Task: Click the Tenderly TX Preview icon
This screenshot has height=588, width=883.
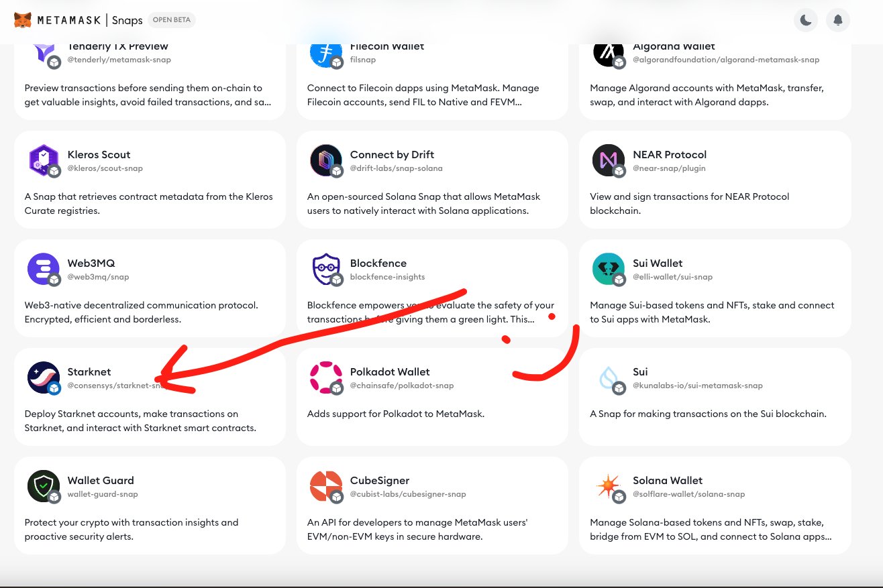Action: (43, 54)
